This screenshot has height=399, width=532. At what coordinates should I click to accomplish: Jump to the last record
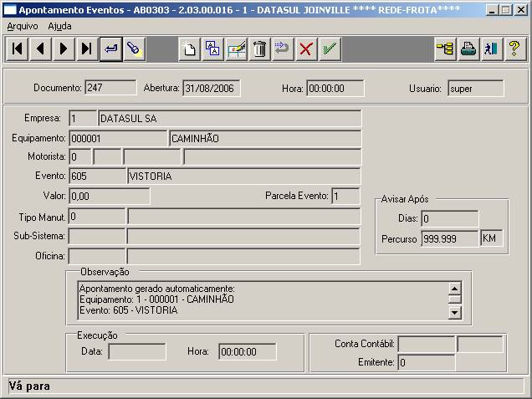(87, 49)
